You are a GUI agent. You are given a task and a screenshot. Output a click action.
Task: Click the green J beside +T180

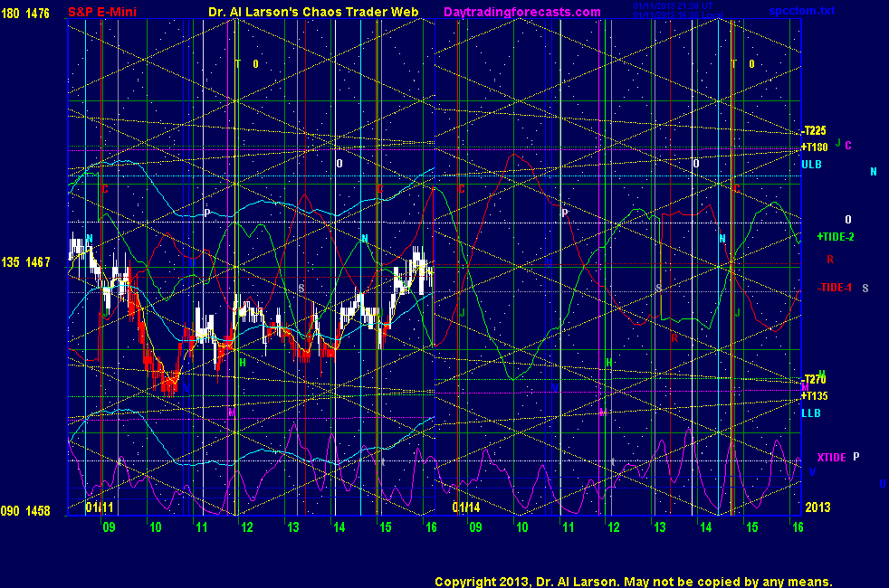click(838, 143)
